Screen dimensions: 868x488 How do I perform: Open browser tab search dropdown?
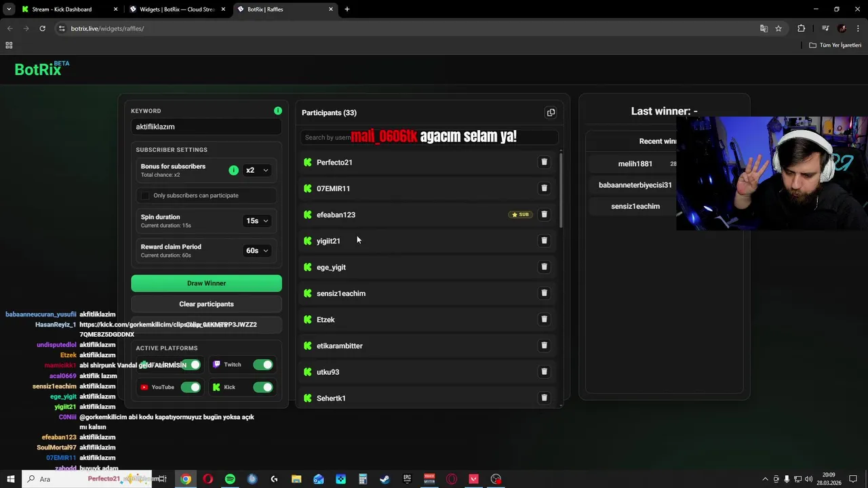click(9, 9)
